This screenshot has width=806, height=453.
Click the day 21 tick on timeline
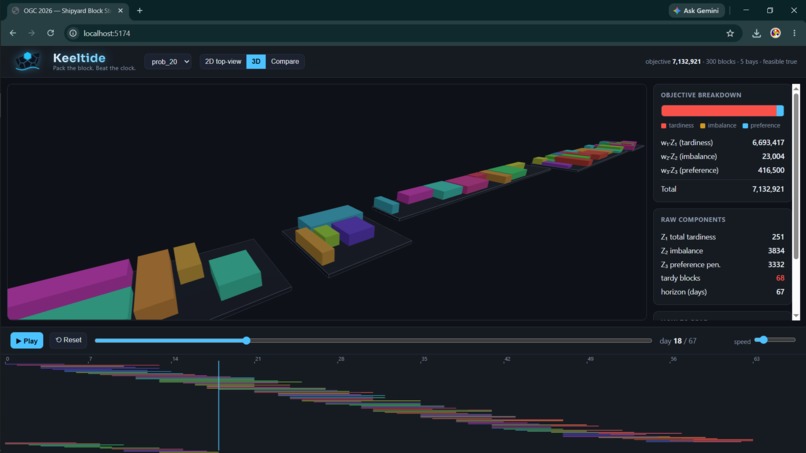[x=258, y=359]
